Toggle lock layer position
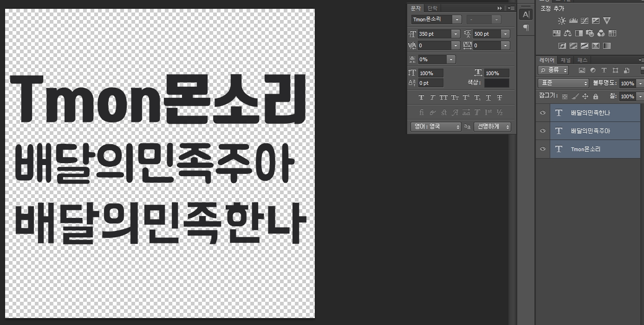 coord(585,96)
